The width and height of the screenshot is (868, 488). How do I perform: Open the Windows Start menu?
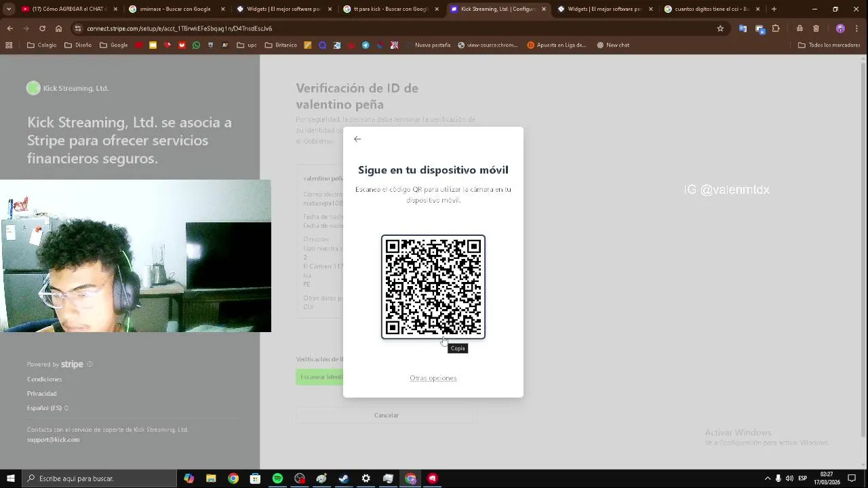pos(10,479)
